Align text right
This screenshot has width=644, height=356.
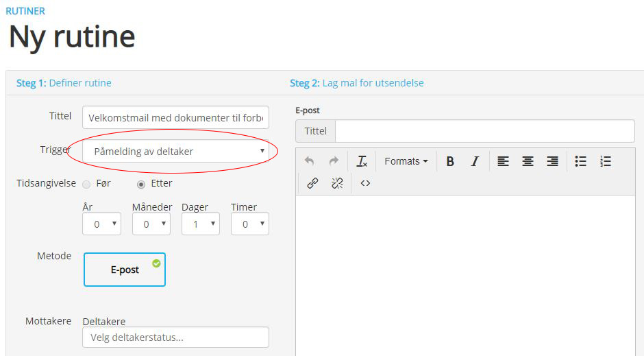[x=552, y=161]
